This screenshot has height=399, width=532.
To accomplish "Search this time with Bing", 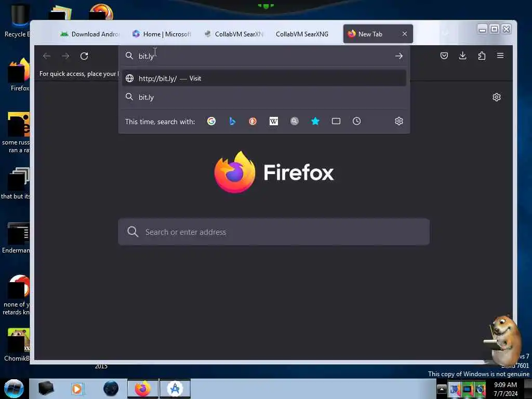I will pos(232,121).
